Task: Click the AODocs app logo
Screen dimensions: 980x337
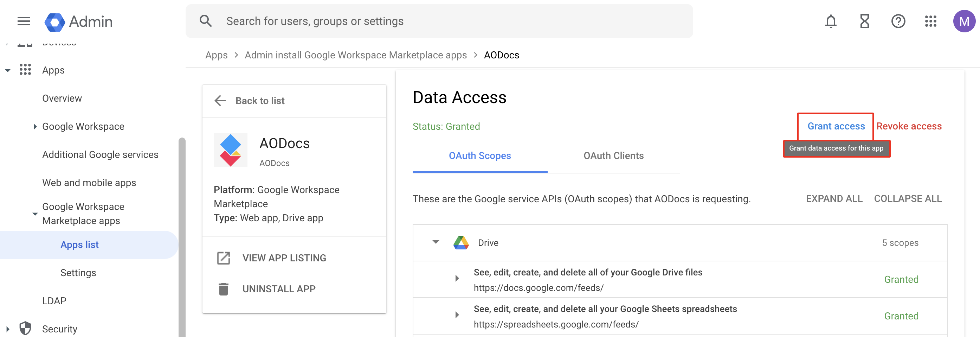Action: 231,150
